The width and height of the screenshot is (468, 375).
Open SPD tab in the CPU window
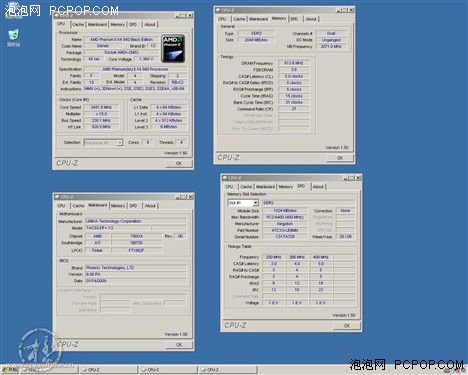click(x=133, y=24)
